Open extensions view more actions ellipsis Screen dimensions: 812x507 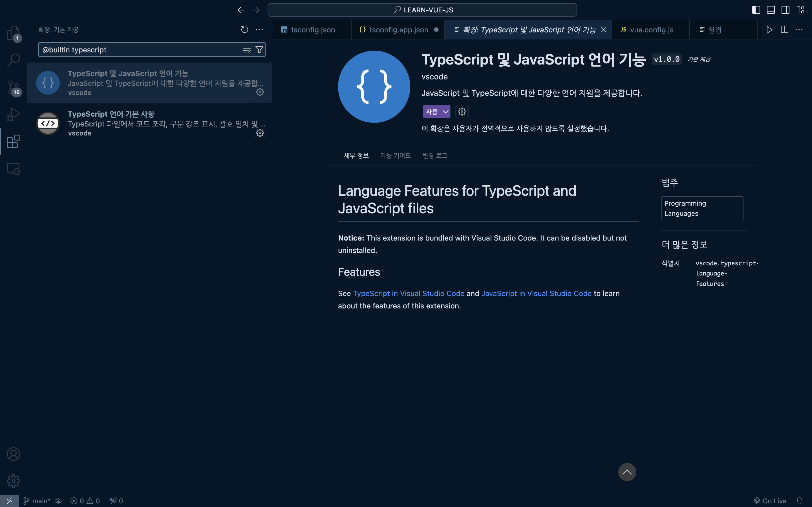(259, 30)
